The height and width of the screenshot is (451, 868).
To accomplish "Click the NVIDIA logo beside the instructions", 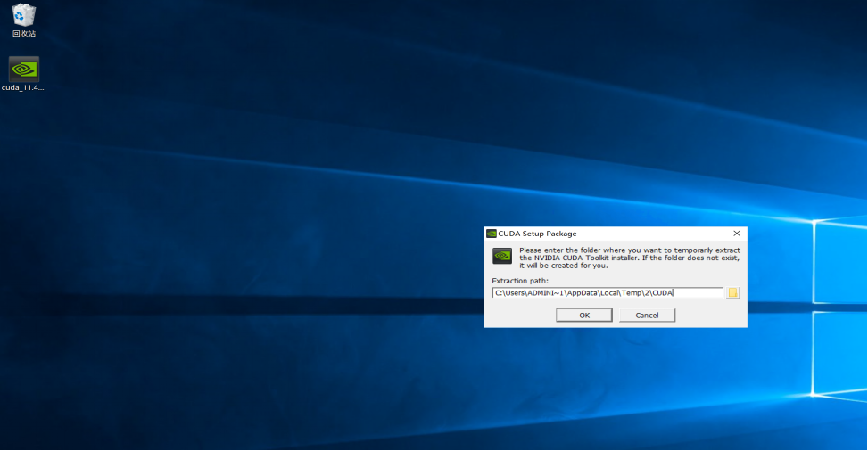I will pyautogui.click(x=502, y=256).
